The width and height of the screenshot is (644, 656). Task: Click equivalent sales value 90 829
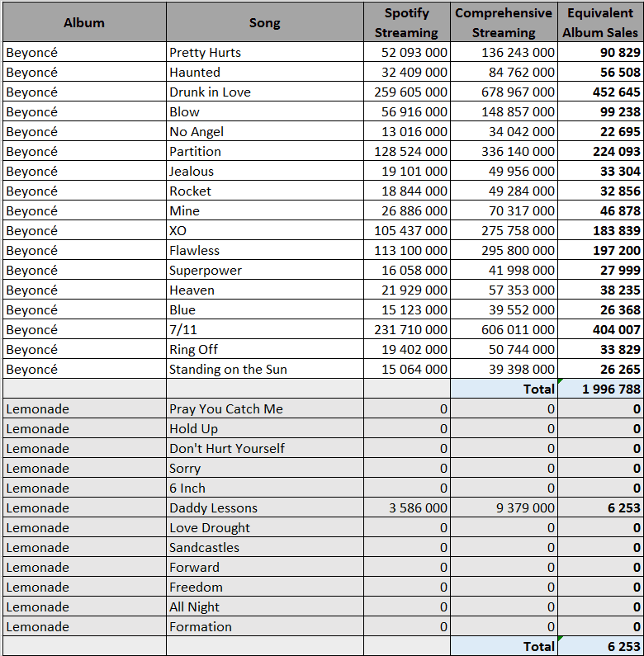click(x=600, y=52)
